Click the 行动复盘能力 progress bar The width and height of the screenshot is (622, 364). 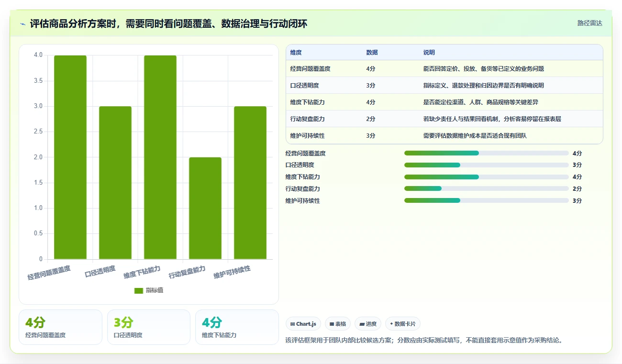pyautogui.click(x=486, y=189)
